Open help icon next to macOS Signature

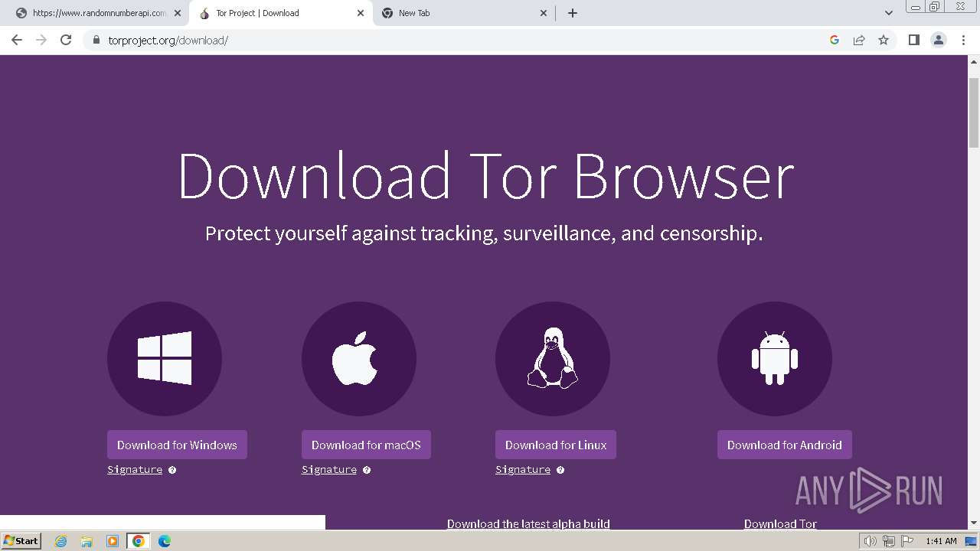click(x=367, y=470)
